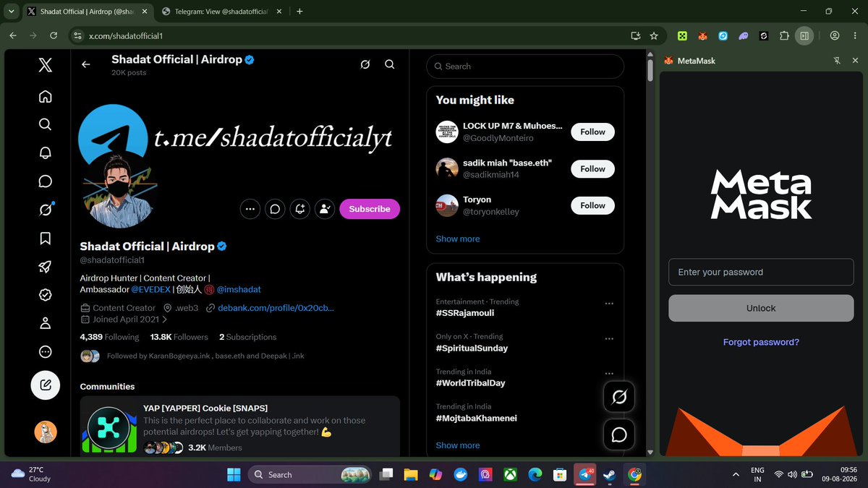Open options menu for #SpiritualSunday trend
This screenshot has width=868, height=488.
[x=609, y=338]
